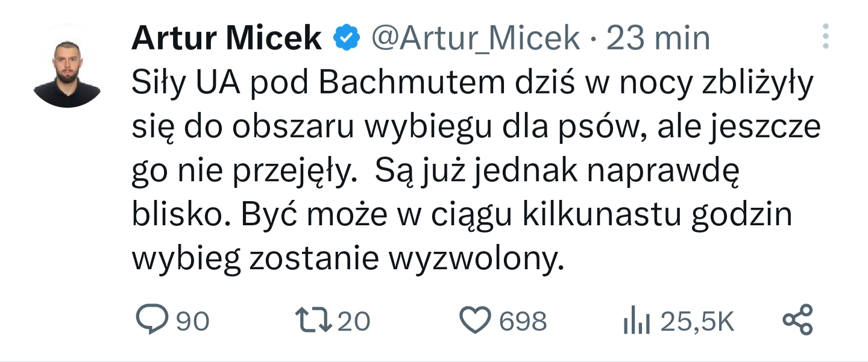Click the 23 min timestamp

[658, 39]
